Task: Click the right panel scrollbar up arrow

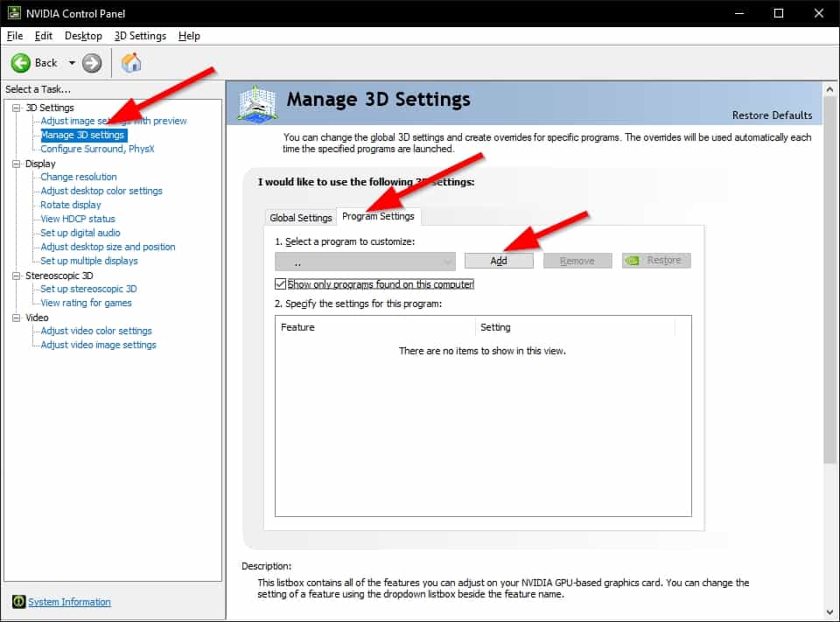Action: tap(829, 89)
